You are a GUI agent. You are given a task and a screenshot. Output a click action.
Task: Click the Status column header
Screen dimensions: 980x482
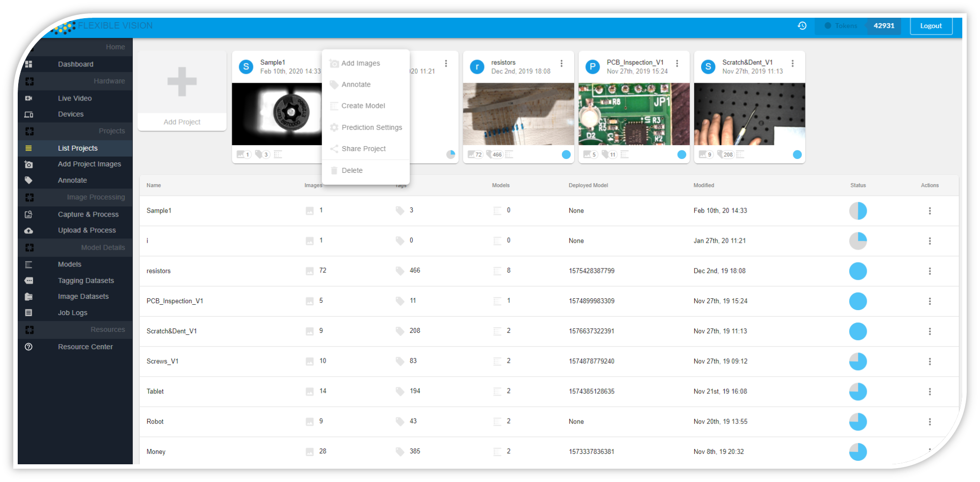[x=857, y=186]
